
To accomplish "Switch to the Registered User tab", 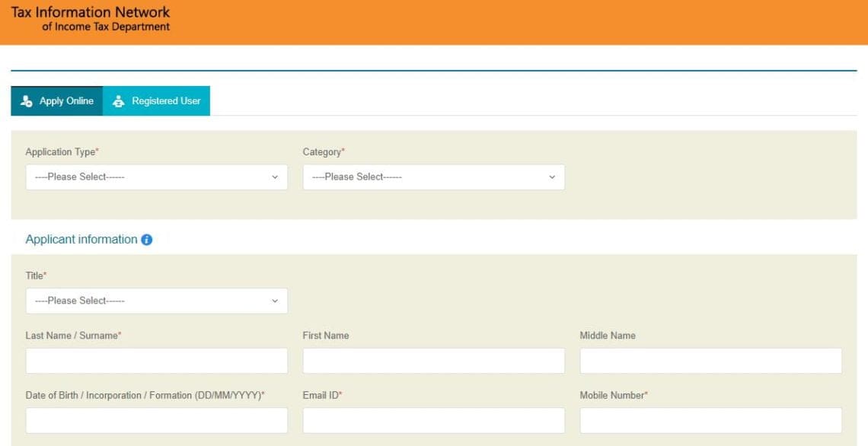I will (157, 100).
